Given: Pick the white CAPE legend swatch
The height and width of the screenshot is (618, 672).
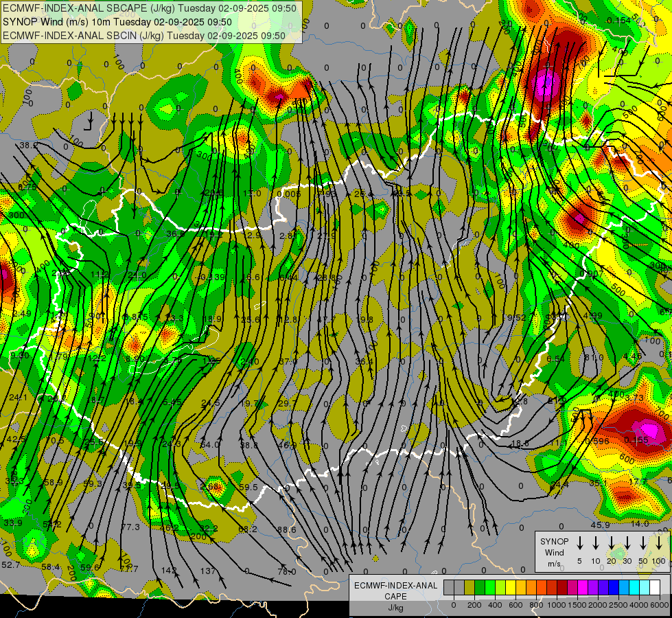Looking at the screenshot, I should (x=656, y=587).
